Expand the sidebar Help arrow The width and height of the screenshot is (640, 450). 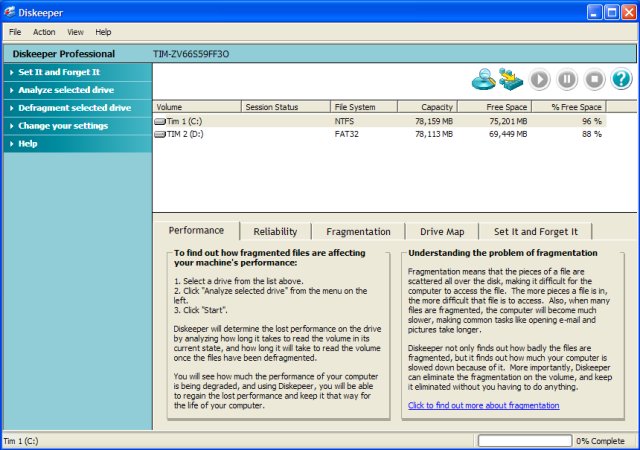(11, 144)
